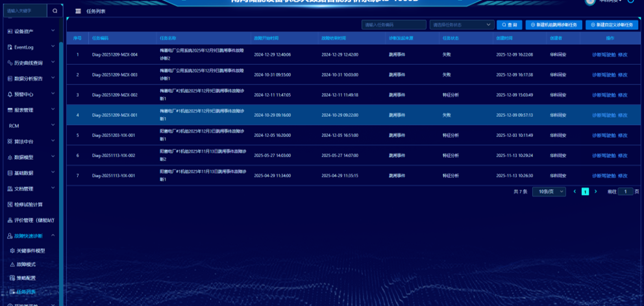Collapse 故障快速诊断 with its up chevron

click(53, 236)
